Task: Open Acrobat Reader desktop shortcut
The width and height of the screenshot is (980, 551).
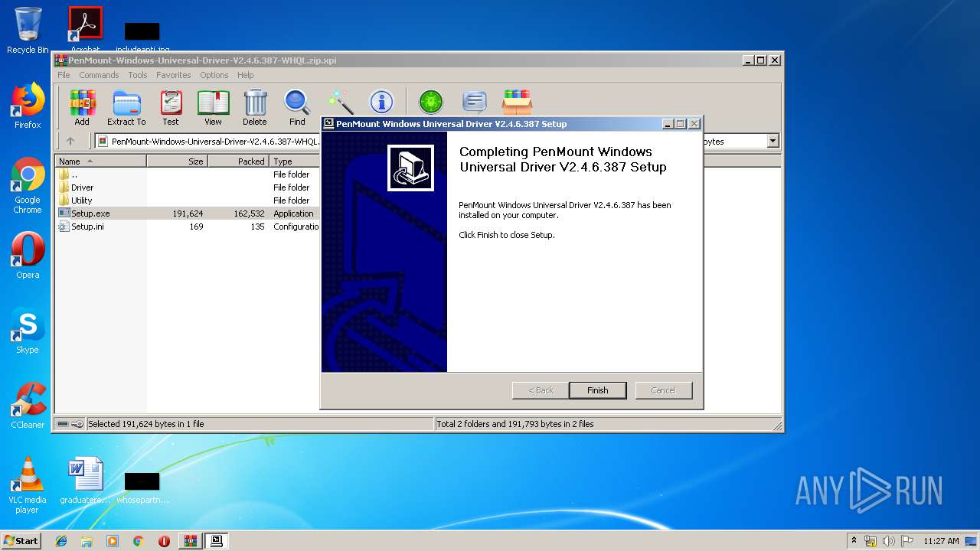Action: coord(85,28)
